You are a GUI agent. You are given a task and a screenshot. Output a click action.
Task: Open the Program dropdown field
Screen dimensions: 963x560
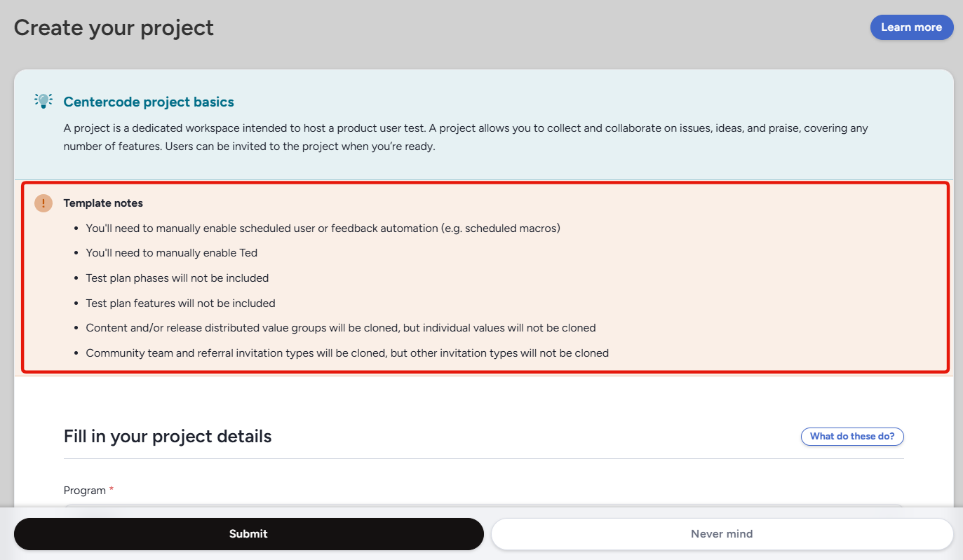coord(483,505)
